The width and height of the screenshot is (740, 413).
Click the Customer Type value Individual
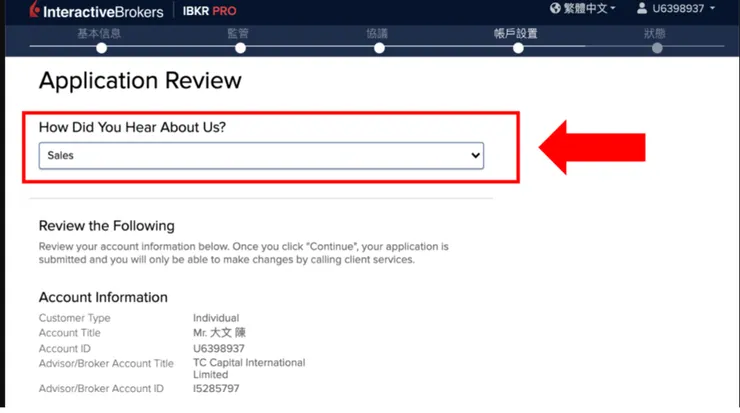[x=216, y=318]
